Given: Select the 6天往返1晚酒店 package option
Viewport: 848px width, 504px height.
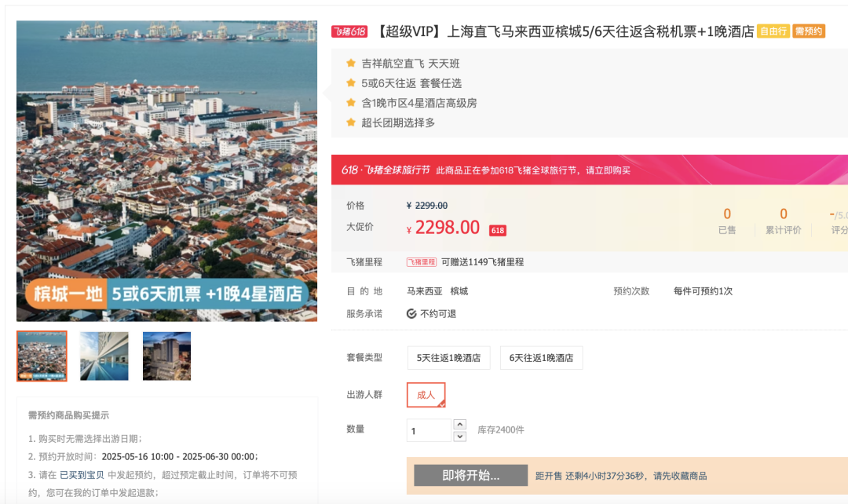Looking at the screenshot, I should [542, 357].
